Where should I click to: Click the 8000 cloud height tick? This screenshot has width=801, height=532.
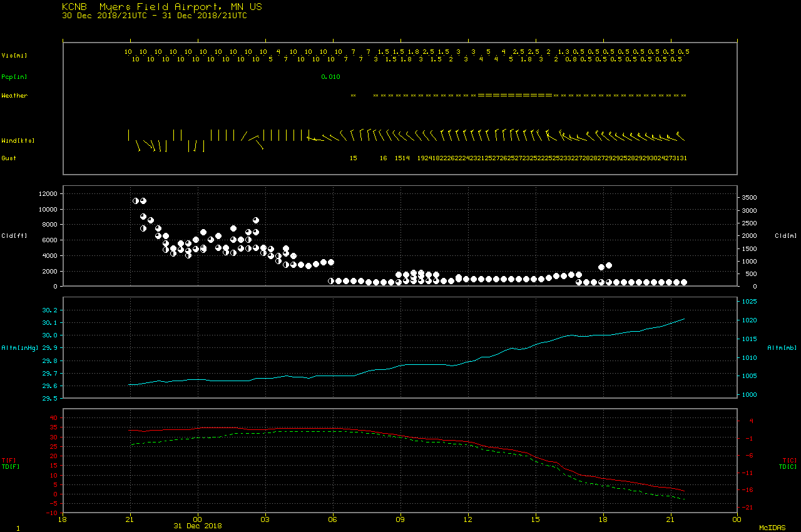49,225
